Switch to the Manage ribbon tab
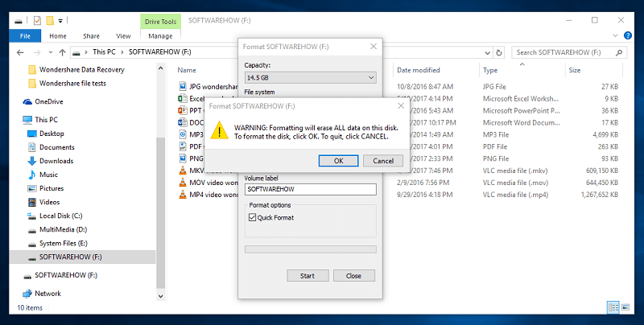This screenshot has height=325, width=644. (x=160, y=36)
